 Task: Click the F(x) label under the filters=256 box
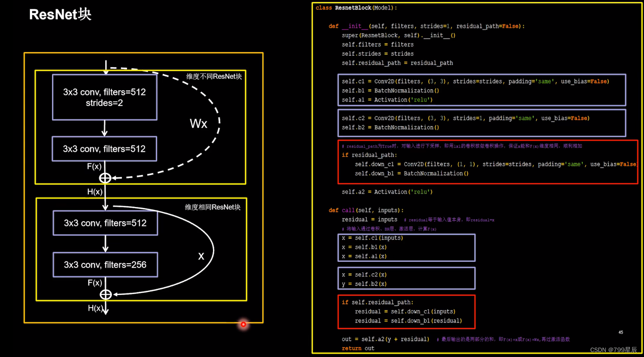coord(95,283)
